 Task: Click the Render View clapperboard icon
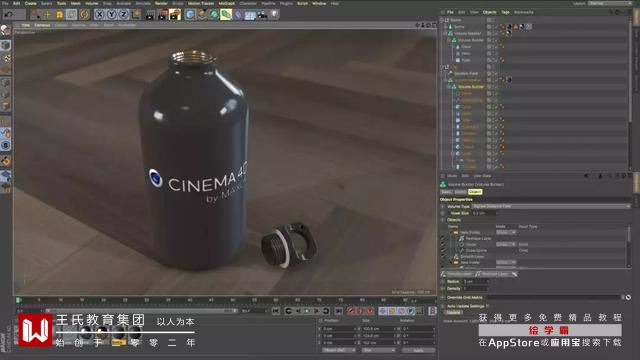(150, 15)
